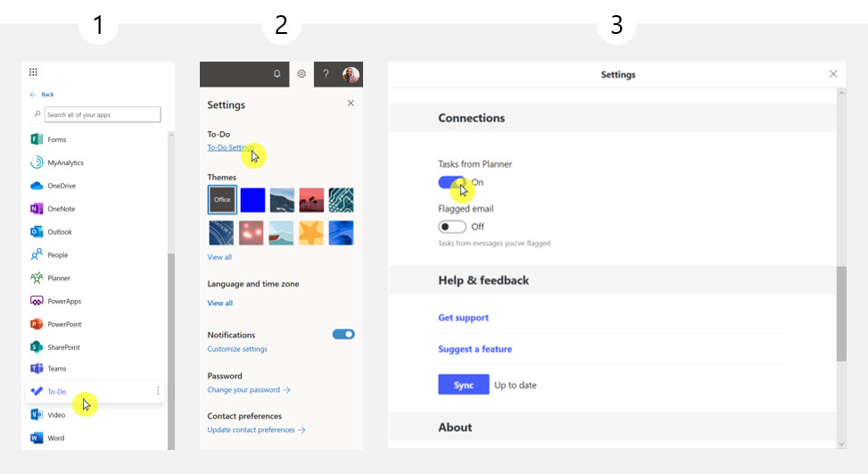Click the Settings scroll up arrow
Viewport: 868px width, 474px height.
tap(841, 93)
